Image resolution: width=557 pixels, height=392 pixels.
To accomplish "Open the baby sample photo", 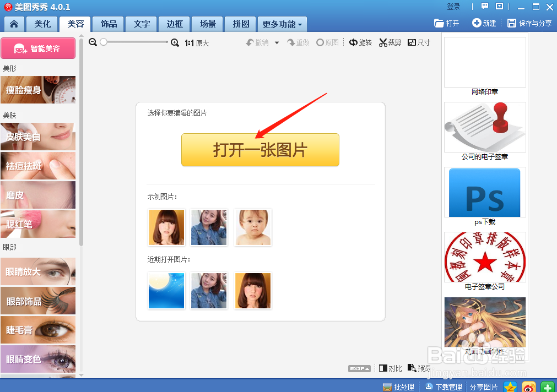I will pyautogui.click(x=252, y=227).
